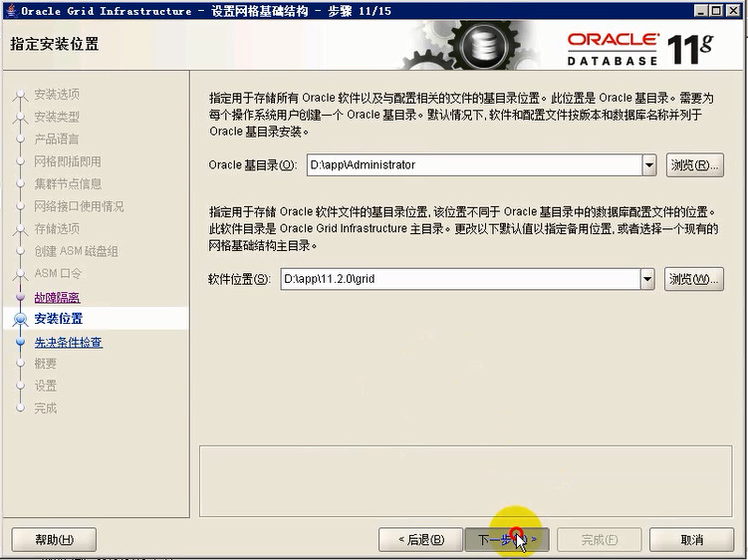Select 完成 step in sidebar

point(46,409)
